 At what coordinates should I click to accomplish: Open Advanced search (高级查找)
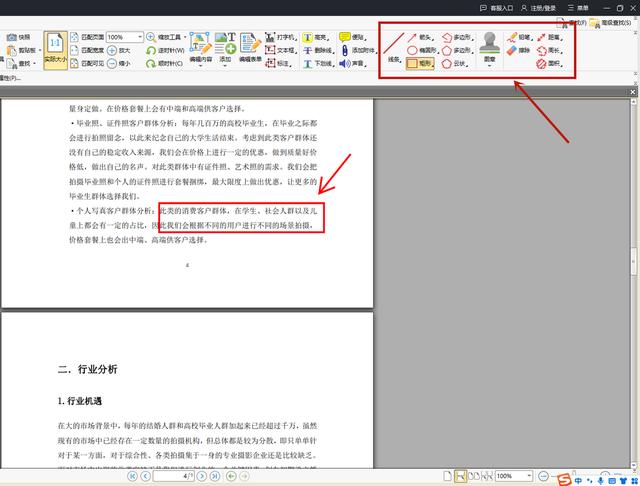(611, 23)
